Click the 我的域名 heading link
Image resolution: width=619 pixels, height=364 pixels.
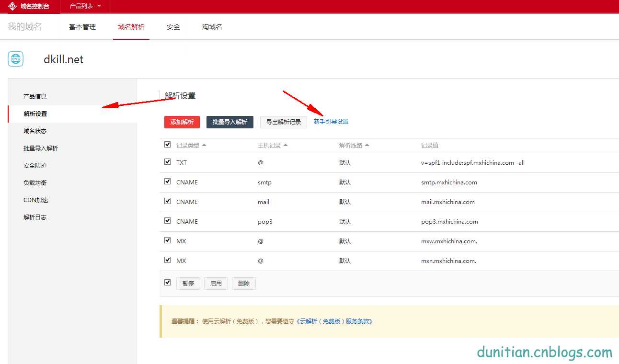click(x=25, y=27)
